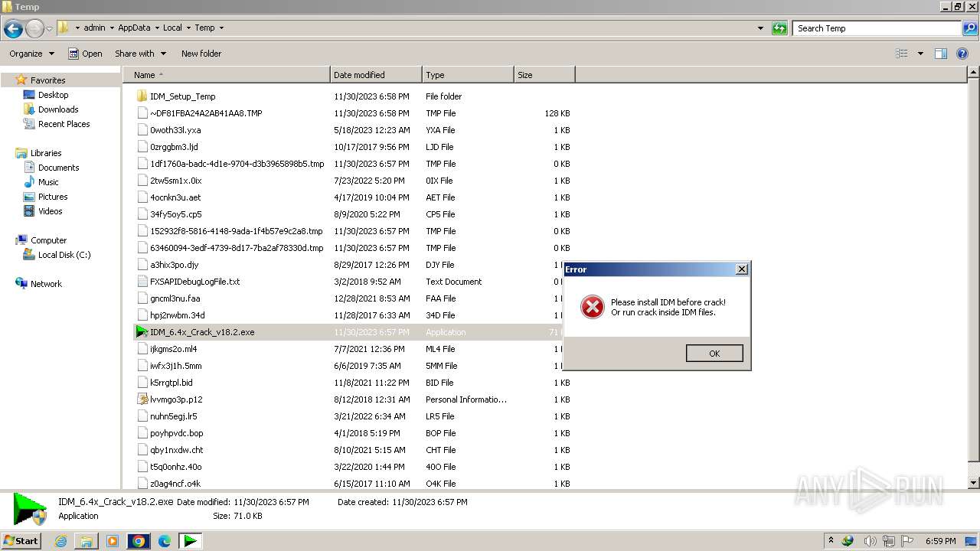980x551 pixels.
Task: Select ~DF81FBA24A2AB41AA8.TMP file
Action: tap(206, 113)
